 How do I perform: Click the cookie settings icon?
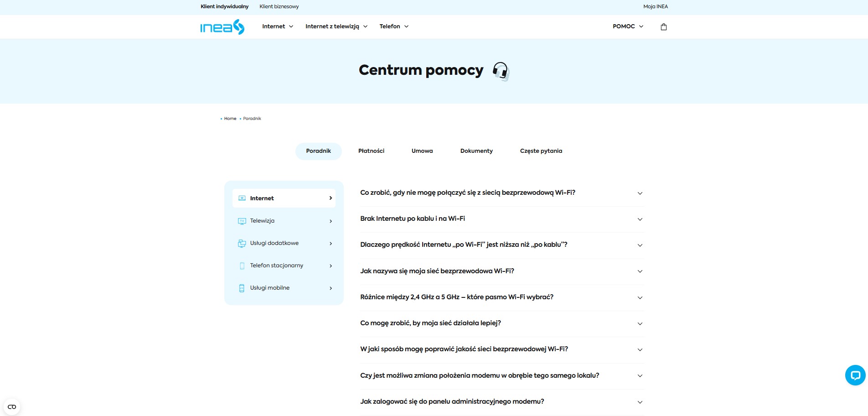click(12, 406)
